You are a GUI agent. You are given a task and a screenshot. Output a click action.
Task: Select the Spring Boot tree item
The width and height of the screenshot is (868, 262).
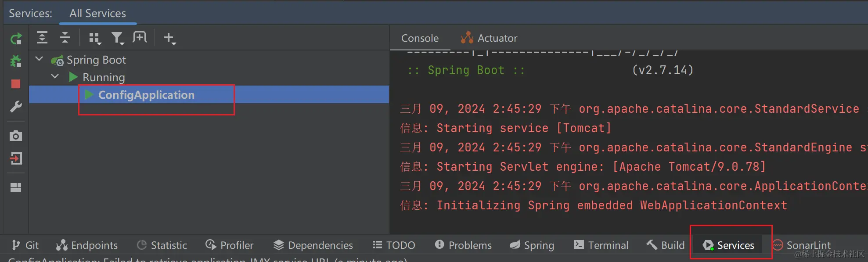coord(96,60)
